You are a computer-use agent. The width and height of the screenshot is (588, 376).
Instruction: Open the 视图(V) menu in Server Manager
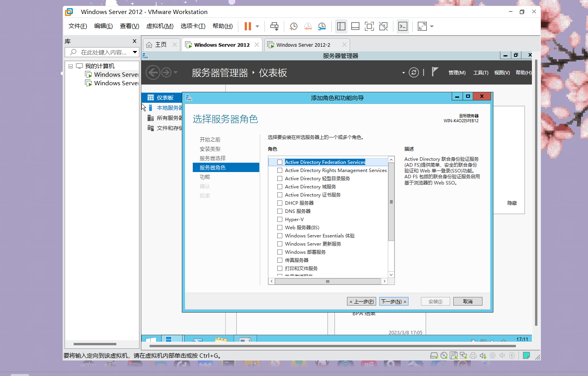(502, 73)
